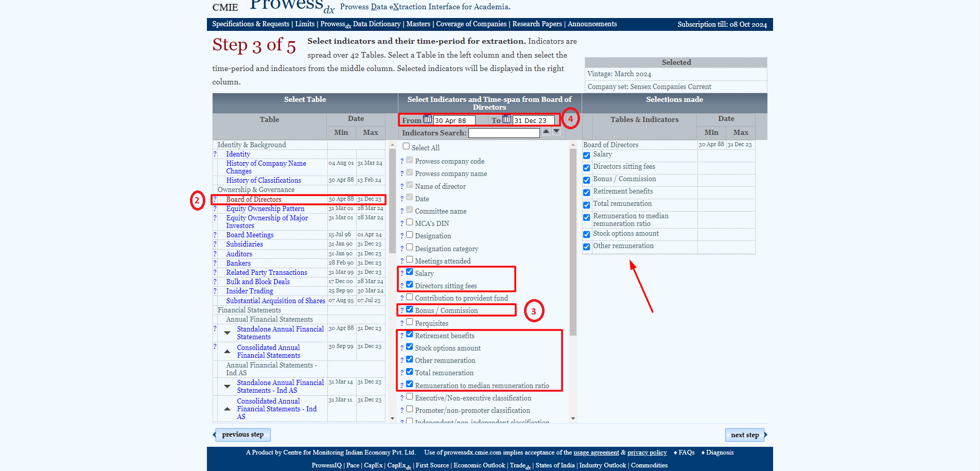Open help '?' for Name of director
The width and height of the screenshot is (980, 471).
[402, 187]
